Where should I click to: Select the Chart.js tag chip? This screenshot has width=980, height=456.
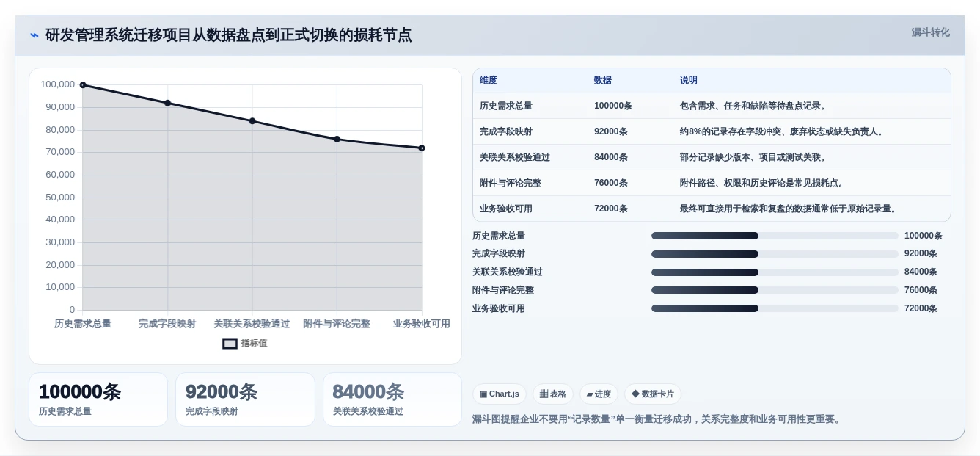pos(499,394)
